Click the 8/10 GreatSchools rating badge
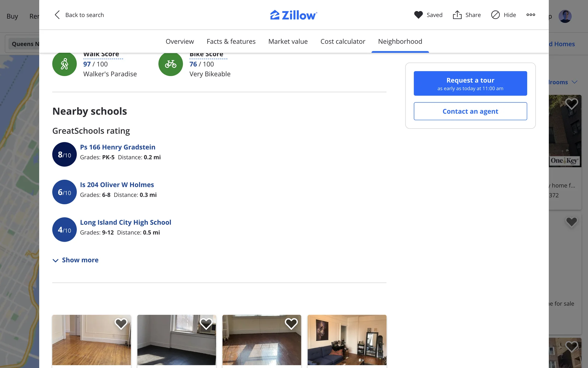The height and width of the screenshot is (368, 588). pyautogui.click(x=64, y=154)
